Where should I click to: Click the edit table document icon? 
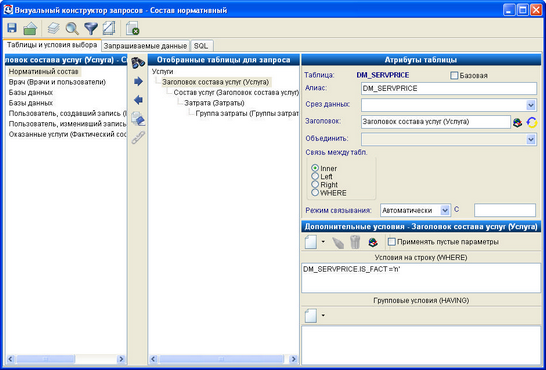(x=138, y=119)
